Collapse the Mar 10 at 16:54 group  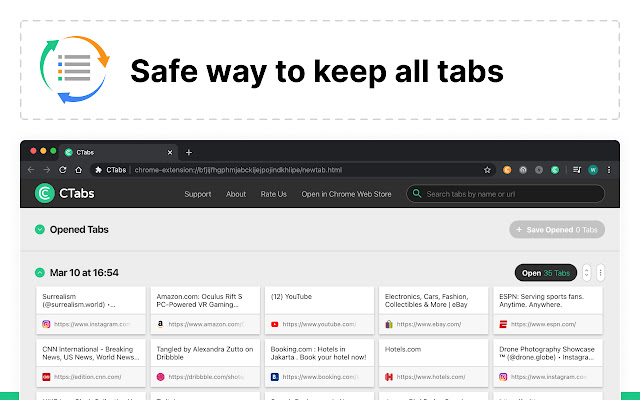[40, 272]
